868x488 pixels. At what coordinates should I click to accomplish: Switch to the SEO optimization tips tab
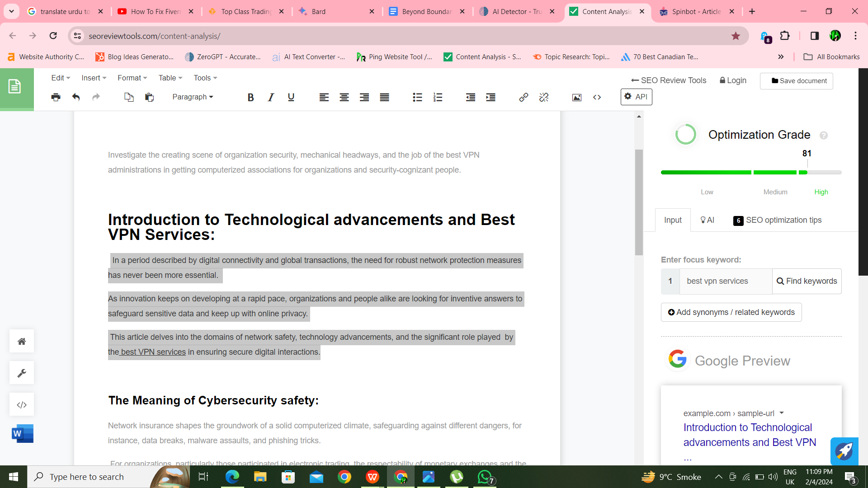point(778,220)
